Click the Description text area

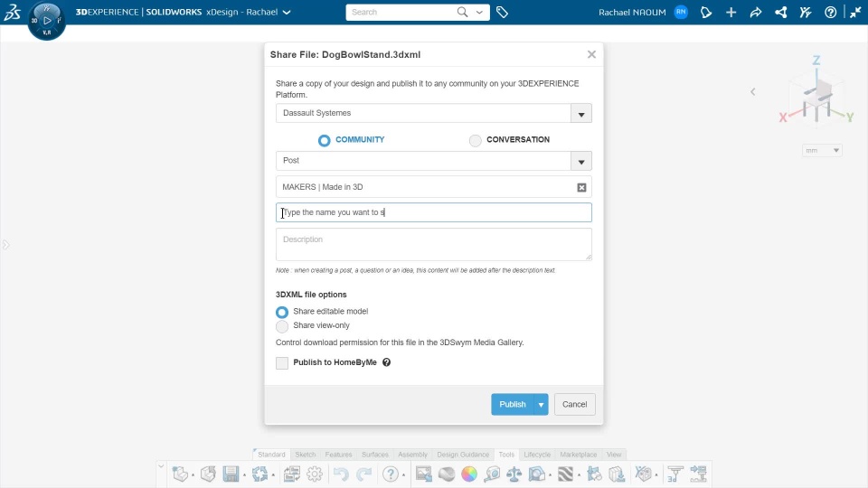[433, 244]
